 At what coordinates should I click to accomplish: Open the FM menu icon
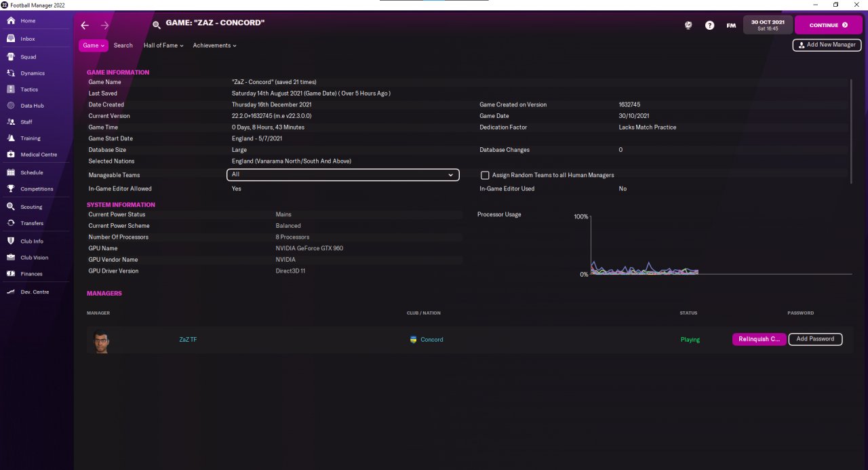(x=731, y=25)
